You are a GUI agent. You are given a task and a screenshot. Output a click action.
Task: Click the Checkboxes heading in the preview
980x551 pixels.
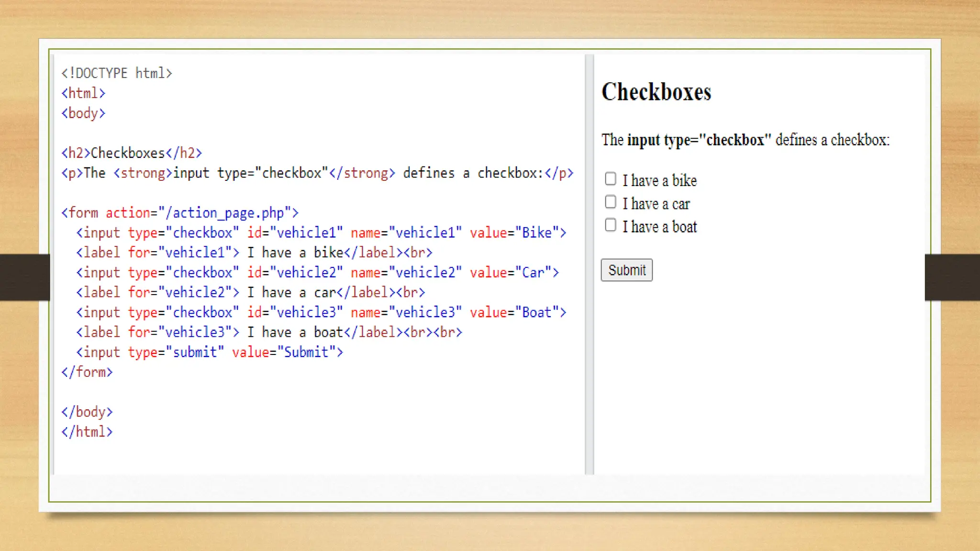[x=656, y=92]
